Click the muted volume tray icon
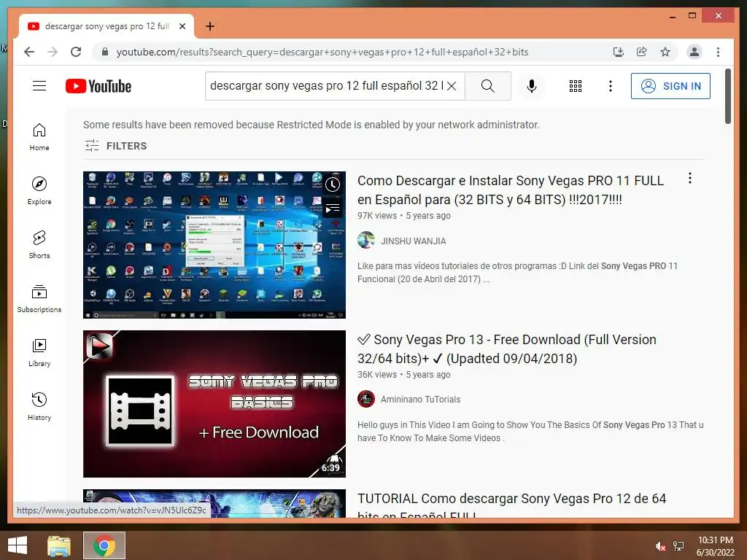The height and width of the screenshot is (560, 747). tap(660, 546)
